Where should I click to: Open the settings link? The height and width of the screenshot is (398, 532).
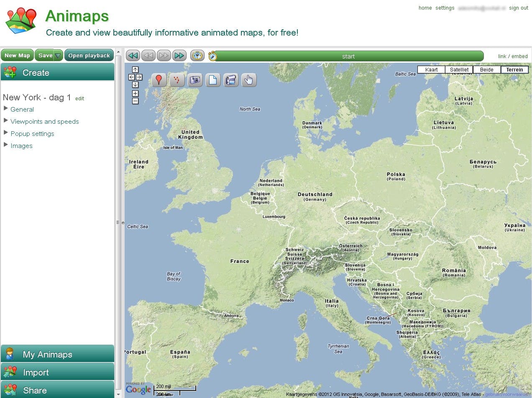(x=445, y=8)
